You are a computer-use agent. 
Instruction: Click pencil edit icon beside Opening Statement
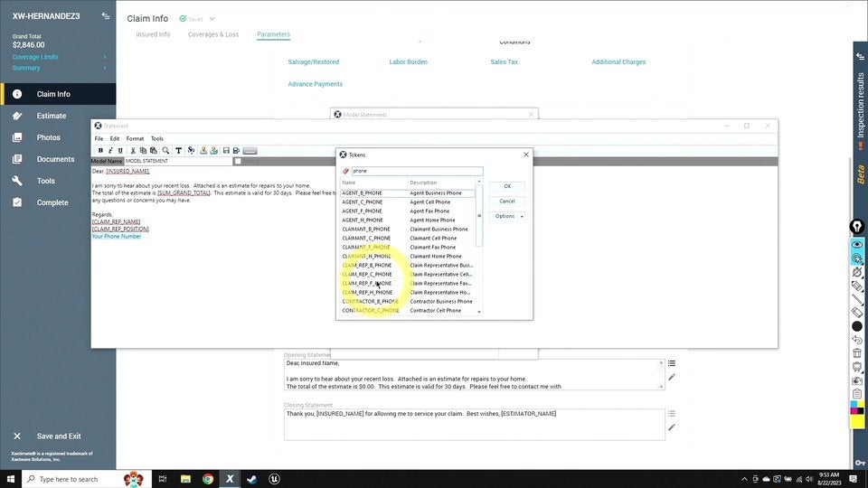pyautogui.click(x=672, y=377)
